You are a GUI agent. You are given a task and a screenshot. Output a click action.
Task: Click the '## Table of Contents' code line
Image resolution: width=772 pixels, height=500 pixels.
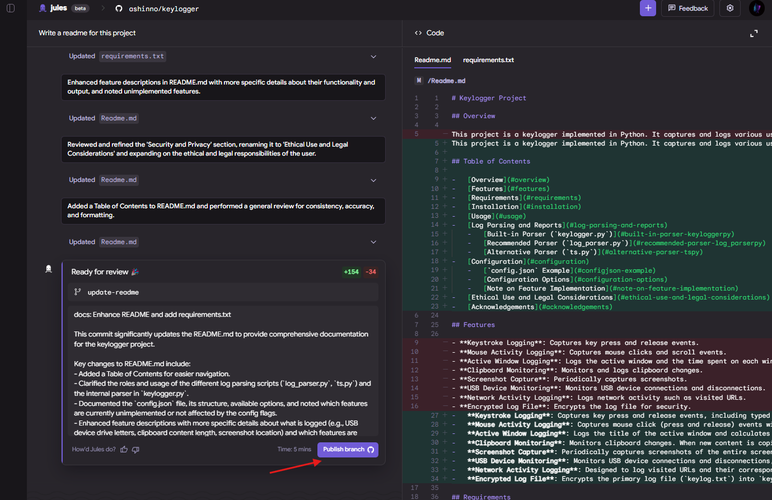[490, 161]
